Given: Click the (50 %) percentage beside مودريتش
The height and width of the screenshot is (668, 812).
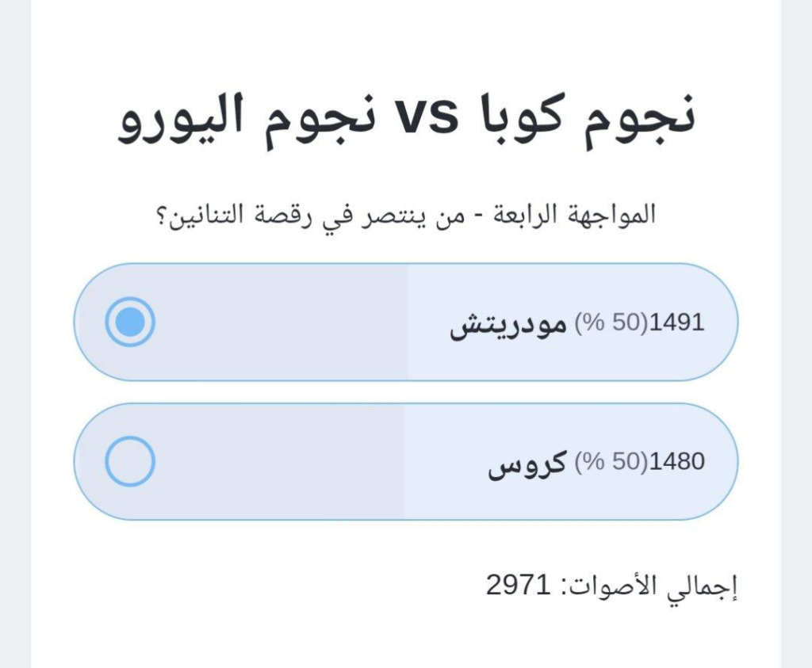Looking at the screenshot, I should (x=611, y=323).
